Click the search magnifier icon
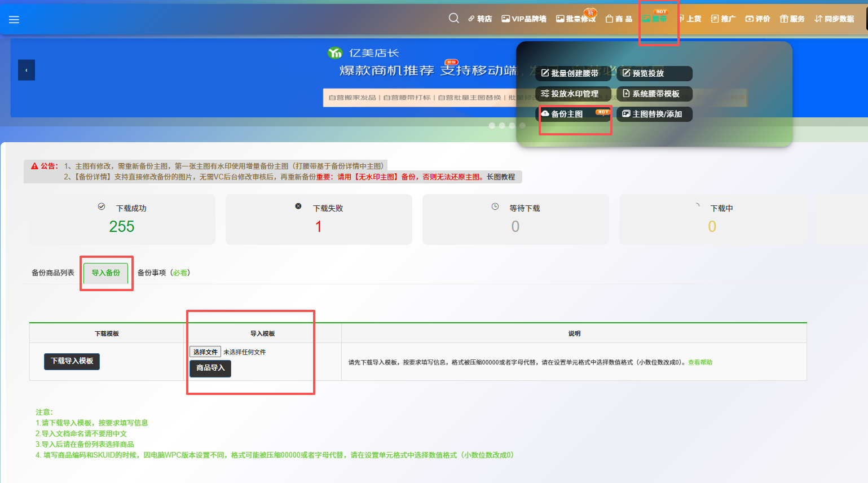The height and width of the screenshot is (483, 868). pos(453,19)
